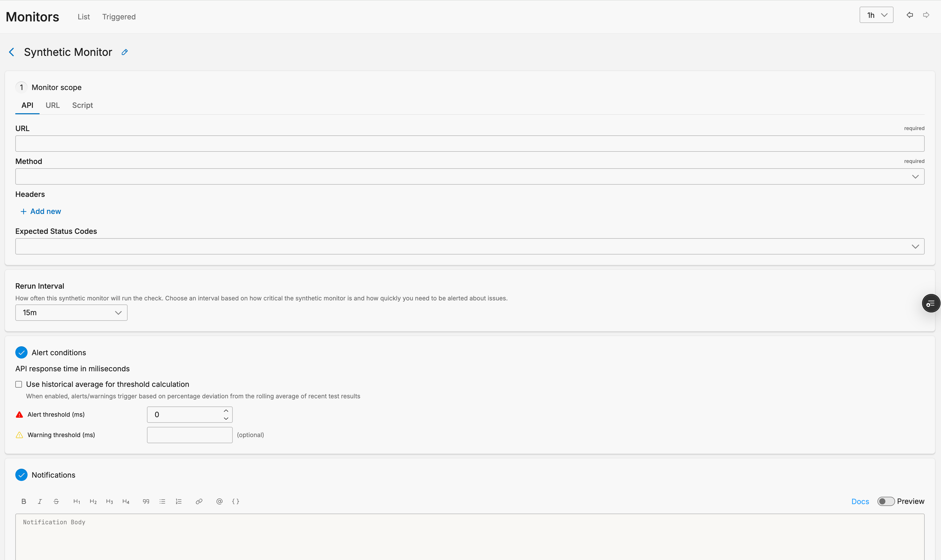Insert a link in the notification editor
The height and width of the screenshot is (560, 941).
click(199, 501)
